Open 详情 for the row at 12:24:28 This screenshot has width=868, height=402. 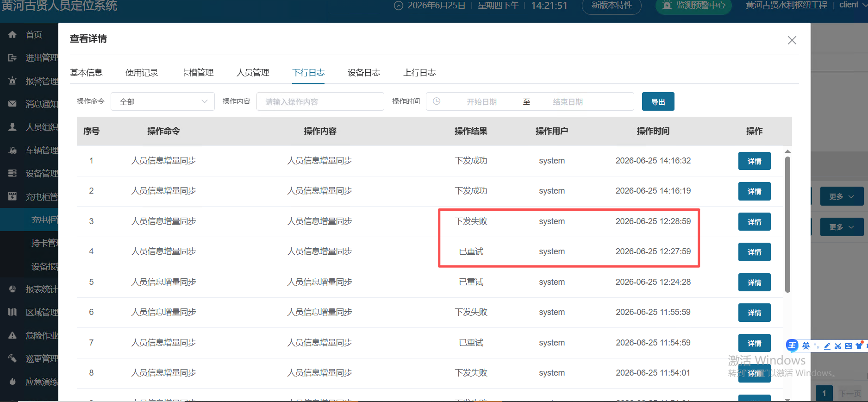(754, 283)
